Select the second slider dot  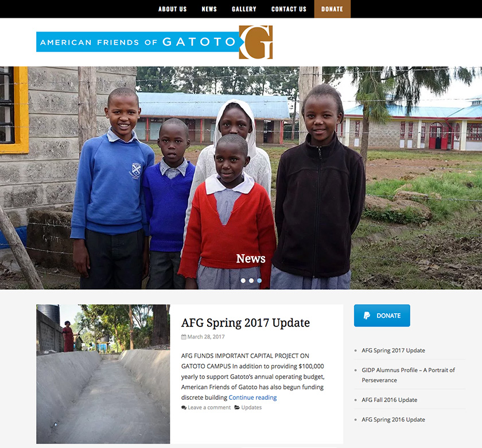click(x=251, y=281)
